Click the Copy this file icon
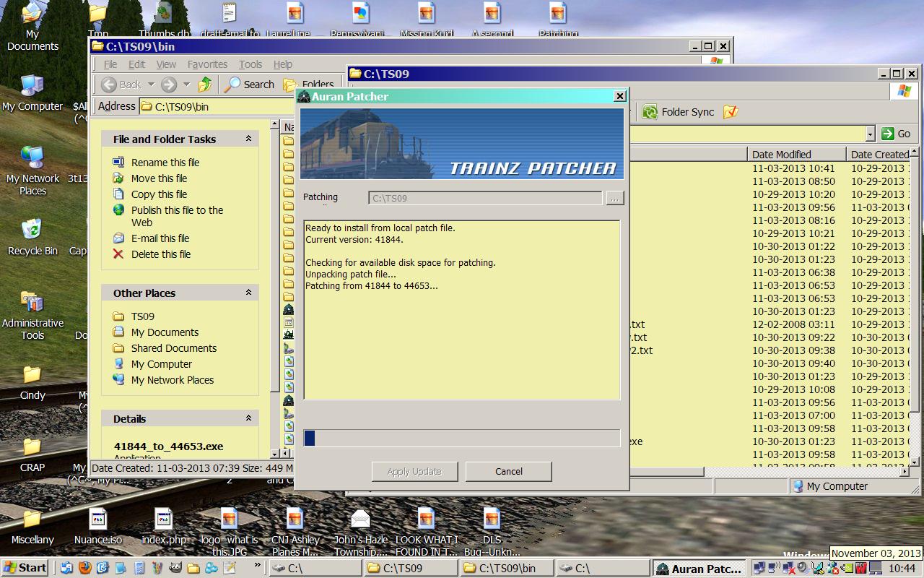The height and width of the screenshot is (578, 924). [118, 194]
